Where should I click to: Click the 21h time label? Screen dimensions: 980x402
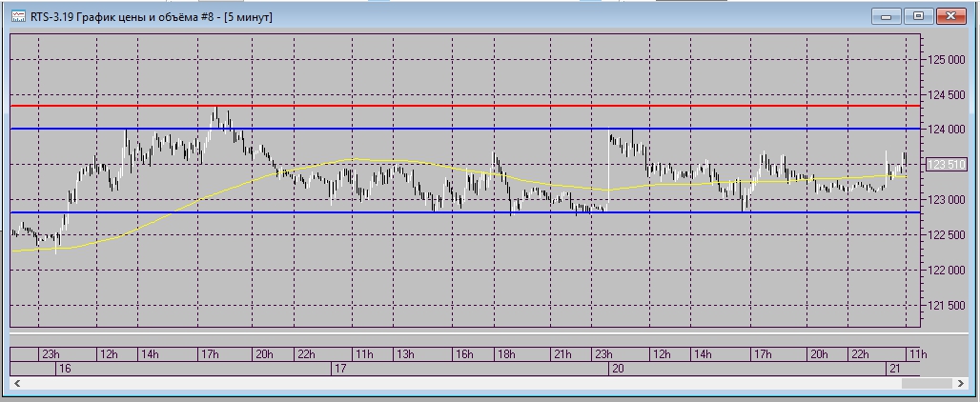click(562, 354)
